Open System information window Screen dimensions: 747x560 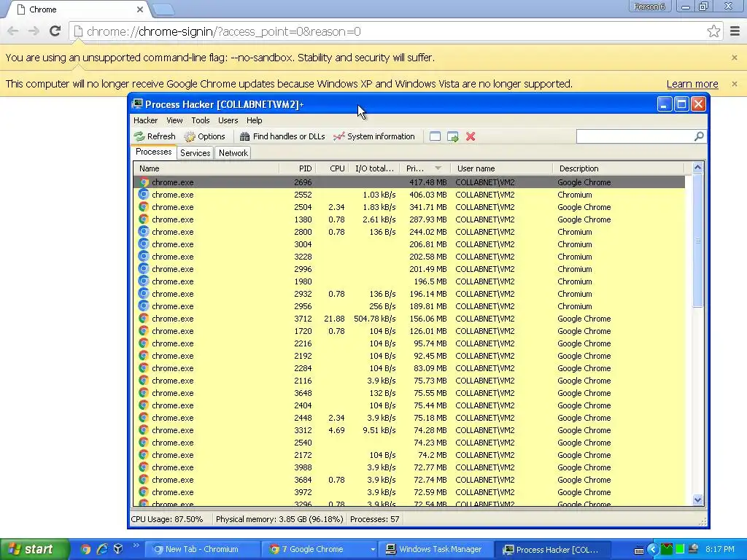pyautogui.click(x=374, y=136)
